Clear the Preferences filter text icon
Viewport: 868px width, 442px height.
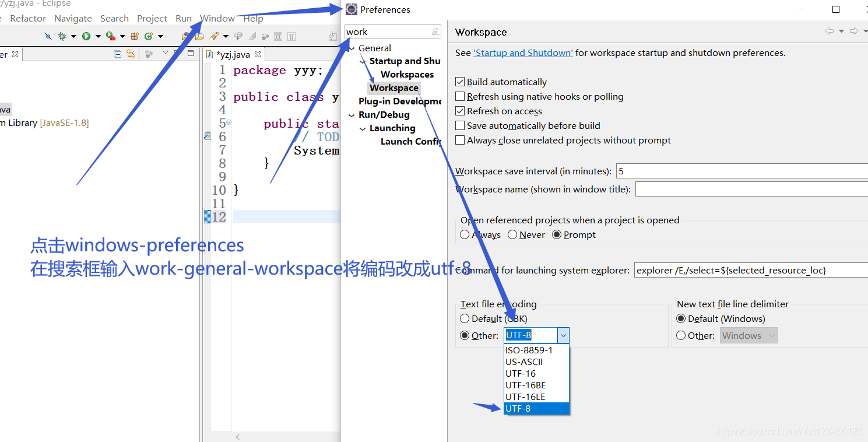435,31
